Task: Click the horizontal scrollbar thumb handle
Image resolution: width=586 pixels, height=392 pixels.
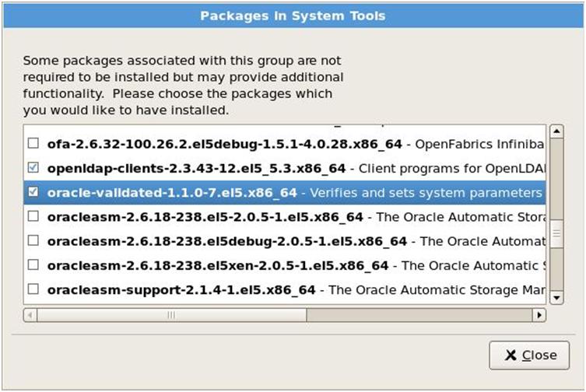Action: (171, 315)
